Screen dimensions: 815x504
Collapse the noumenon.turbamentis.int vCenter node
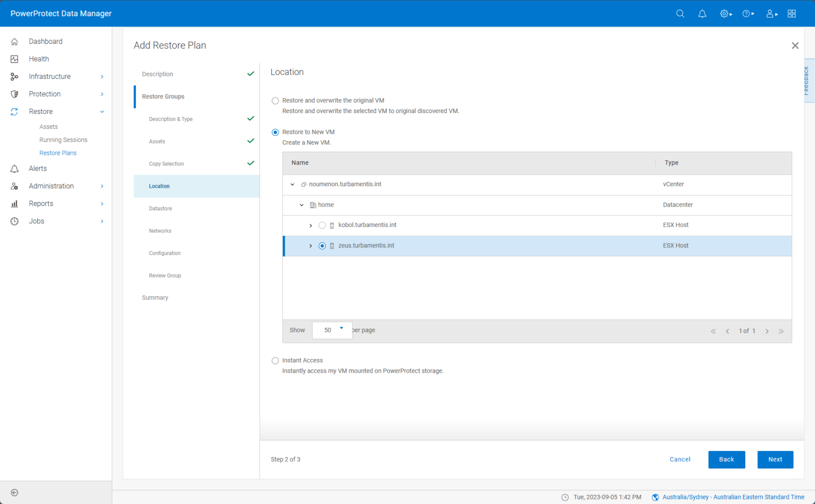click(x=292, y=184)
